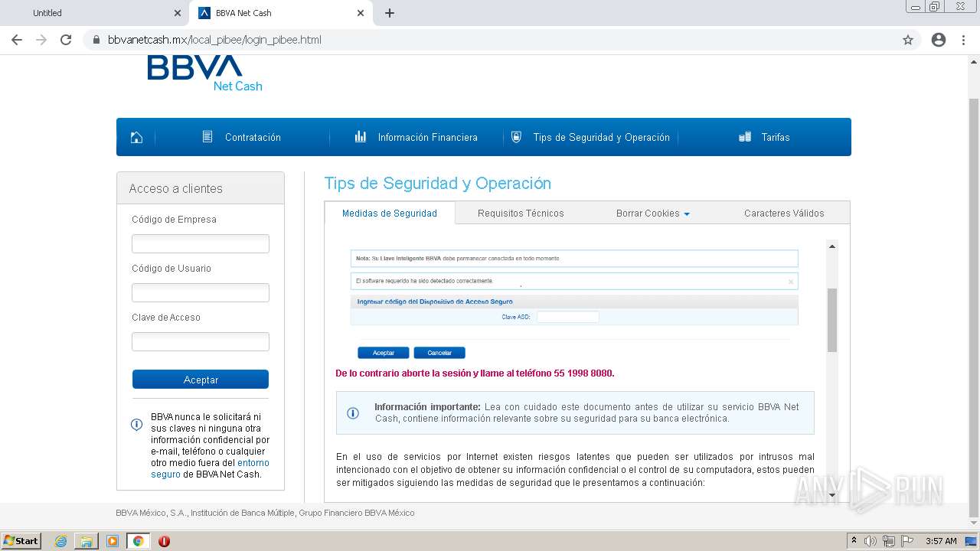Expand the Borrar Cookies dropdown
This screenshot has height=551, width=980.
click(x=653, y=214)
